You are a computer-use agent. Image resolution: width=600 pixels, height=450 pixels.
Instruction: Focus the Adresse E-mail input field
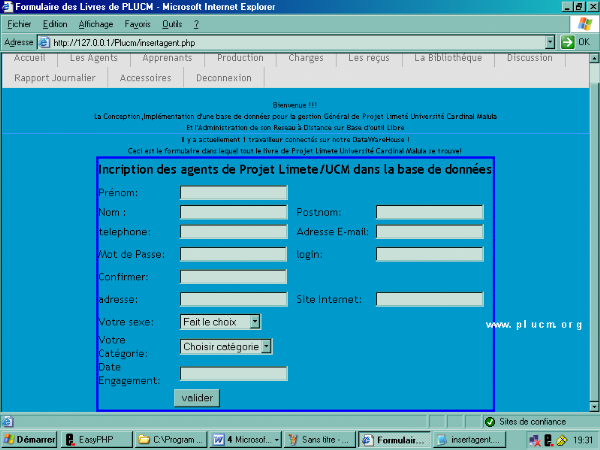tap(430, 232)
